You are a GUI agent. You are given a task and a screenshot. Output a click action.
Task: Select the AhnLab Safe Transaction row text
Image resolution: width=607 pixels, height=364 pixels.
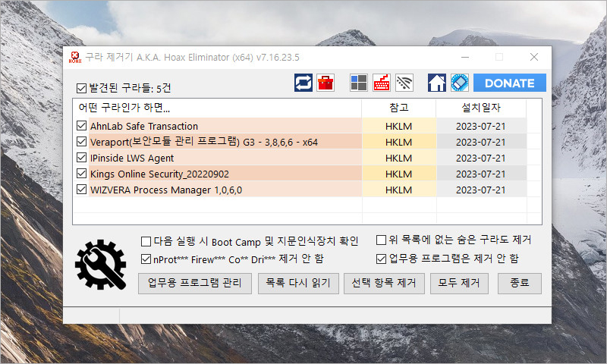pos(144,126)
